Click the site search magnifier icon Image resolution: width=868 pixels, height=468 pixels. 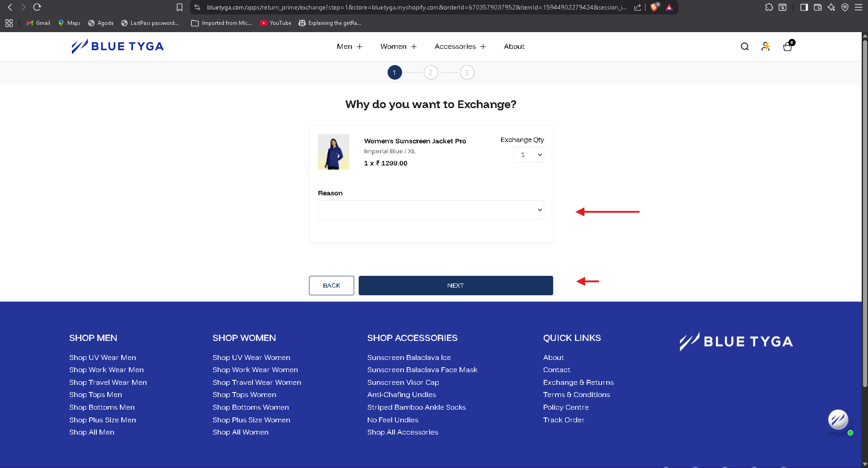point(745,47)
